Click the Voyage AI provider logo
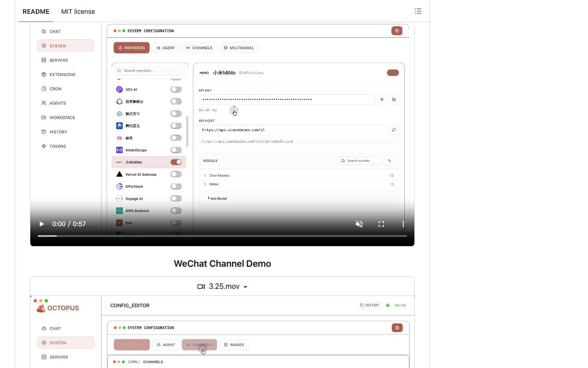588x368 pixels. 119,199
